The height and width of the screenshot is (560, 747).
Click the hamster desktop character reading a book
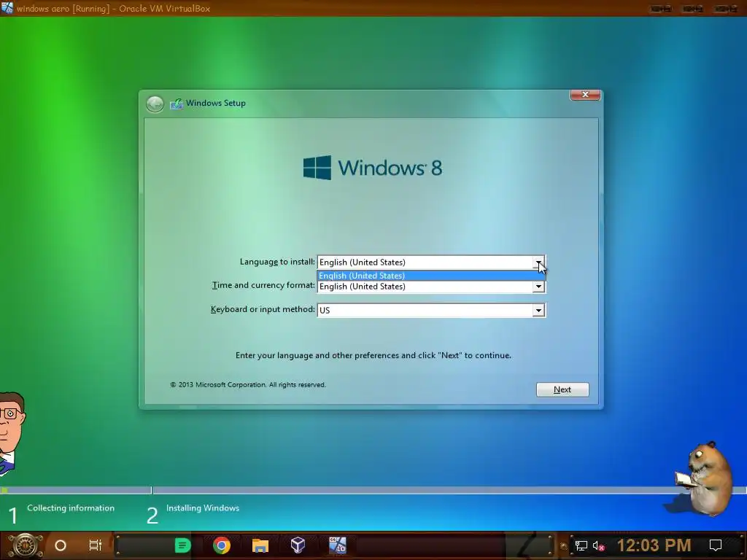(704, 478)
